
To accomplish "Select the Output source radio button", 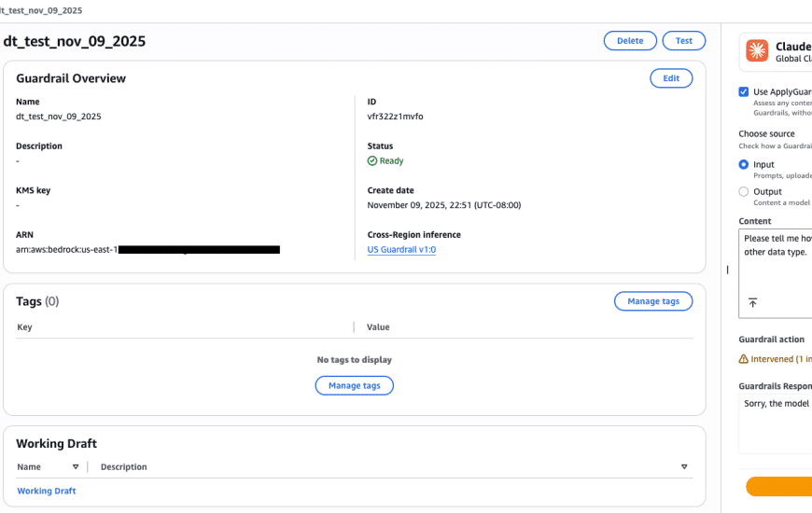I will pos(744,192).
